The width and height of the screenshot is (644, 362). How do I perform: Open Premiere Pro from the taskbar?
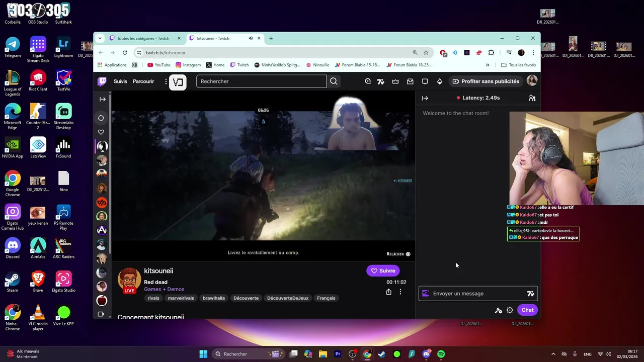point(338,354)
